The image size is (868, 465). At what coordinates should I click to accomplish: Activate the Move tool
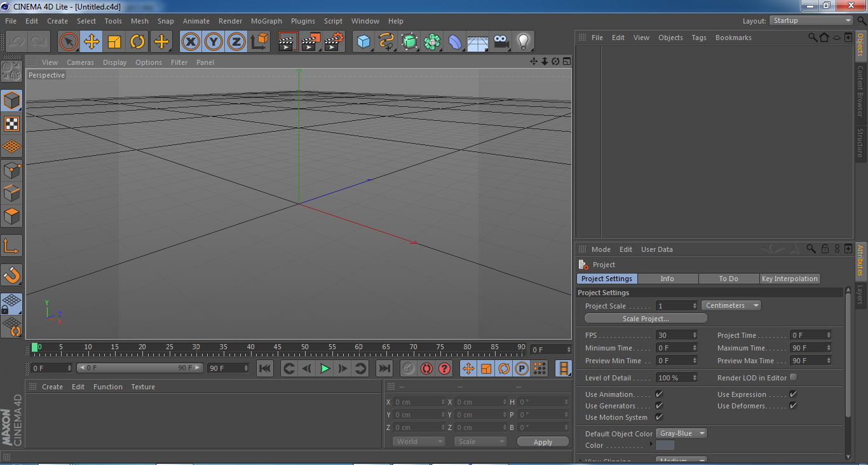tap(92, 42)
